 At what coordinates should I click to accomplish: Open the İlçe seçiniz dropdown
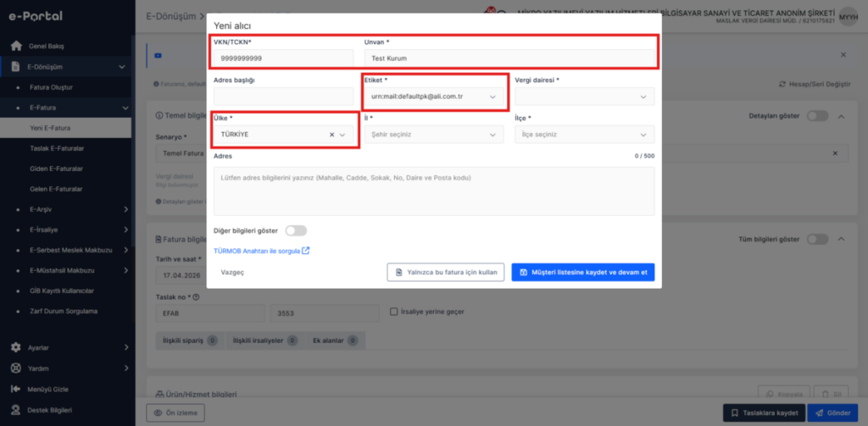click(585, 135)
